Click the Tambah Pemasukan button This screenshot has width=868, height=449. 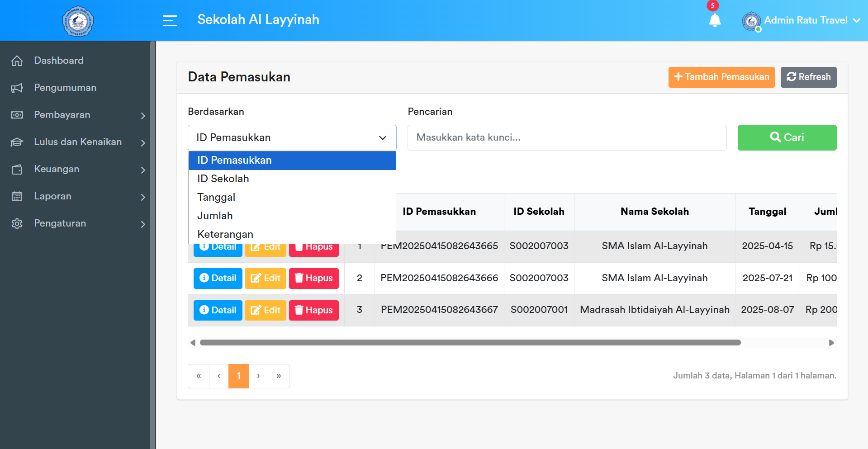721,77
